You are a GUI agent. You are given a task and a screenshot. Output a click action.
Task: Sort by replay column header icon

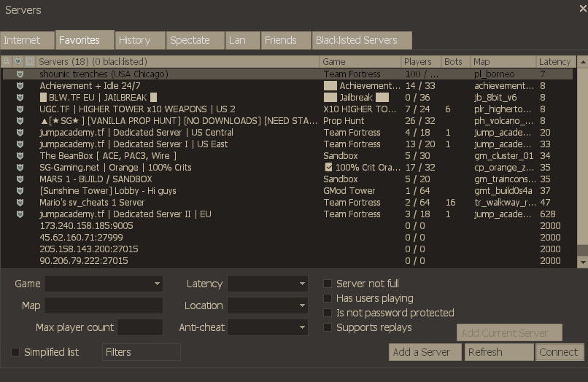[30, 61]
